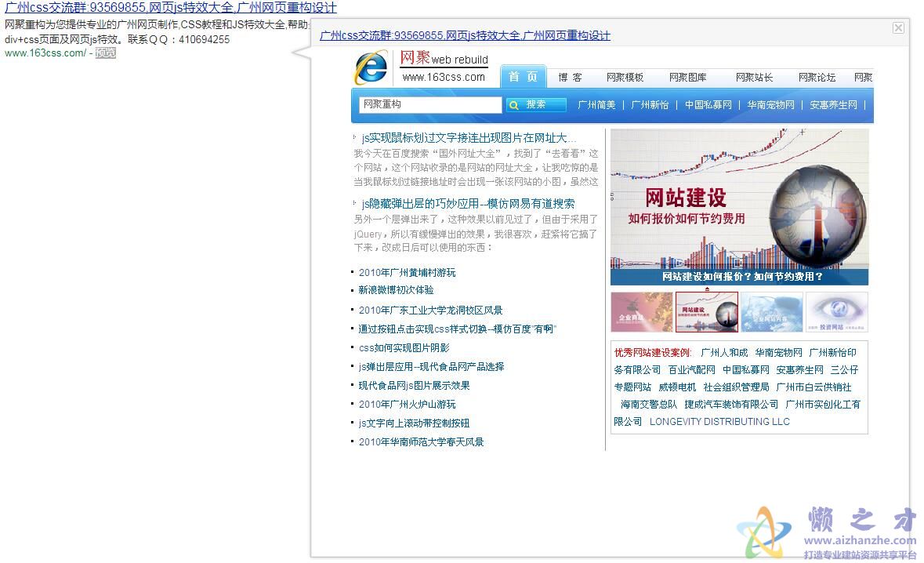Open the 社会组织管理局 case link

(737, 387)
